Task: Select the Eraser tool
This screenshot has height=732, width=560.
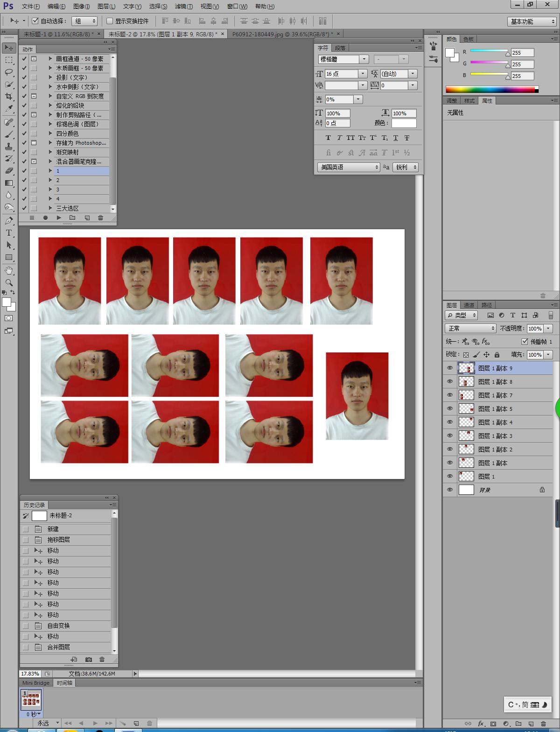Action: [9, 171]
